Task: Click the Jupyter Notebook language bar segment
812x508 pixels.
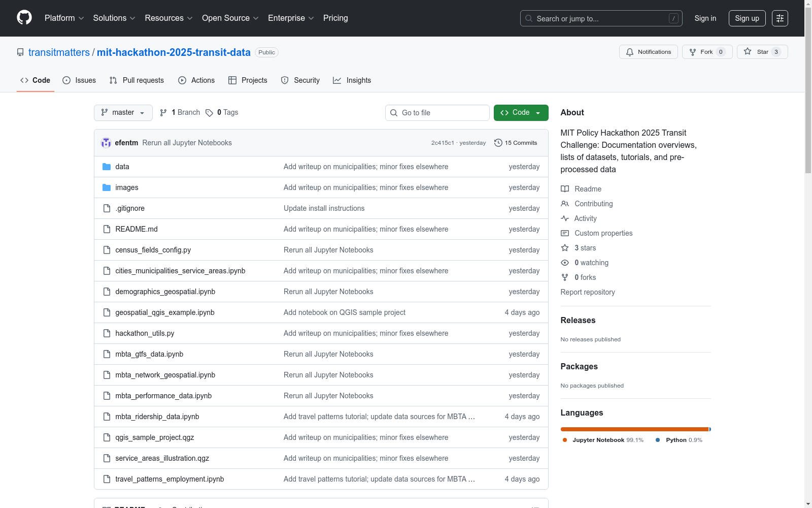Action: click(634, 429)
